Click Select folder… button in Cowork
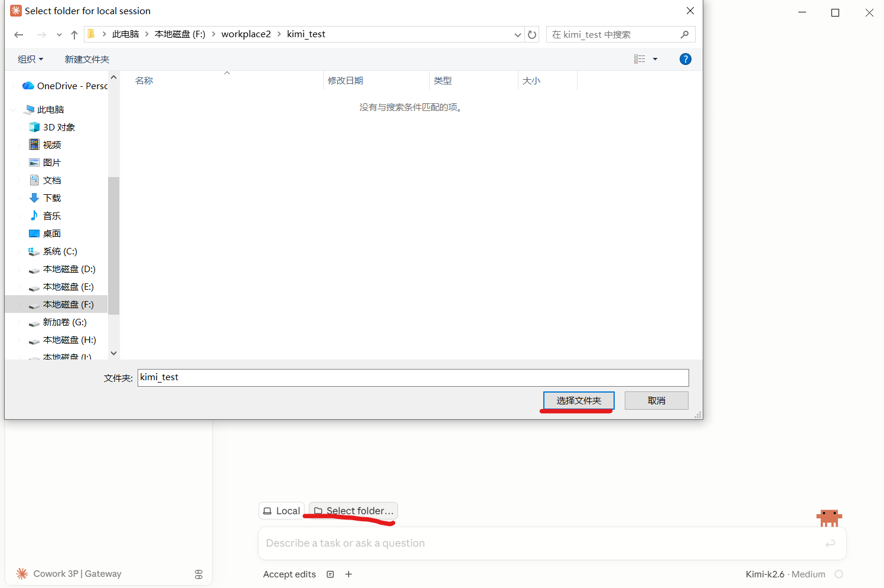The width and height of the screenshot is (884, 588). 353,511
